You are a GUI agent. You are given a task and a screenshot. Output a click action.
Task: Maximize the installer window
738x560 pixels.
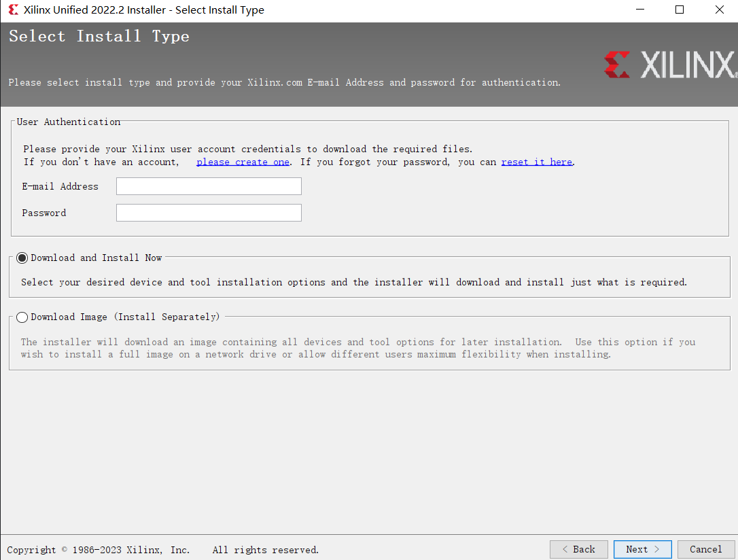[x=680, y=10]
